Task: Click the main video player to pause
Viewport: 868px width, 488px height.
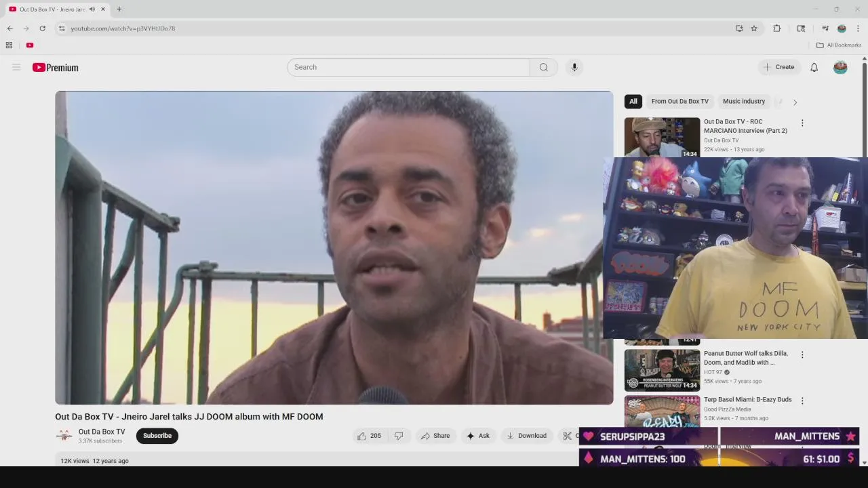Action: pyautogui.click(x=334, y=248)
